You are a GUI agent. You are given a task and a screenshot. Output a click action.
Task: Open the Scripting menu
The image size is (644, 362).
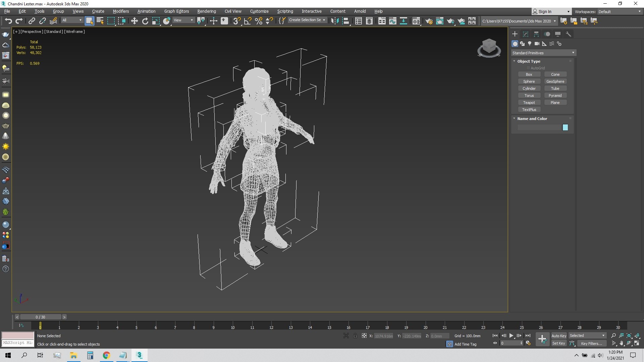(x=285, y=11)
